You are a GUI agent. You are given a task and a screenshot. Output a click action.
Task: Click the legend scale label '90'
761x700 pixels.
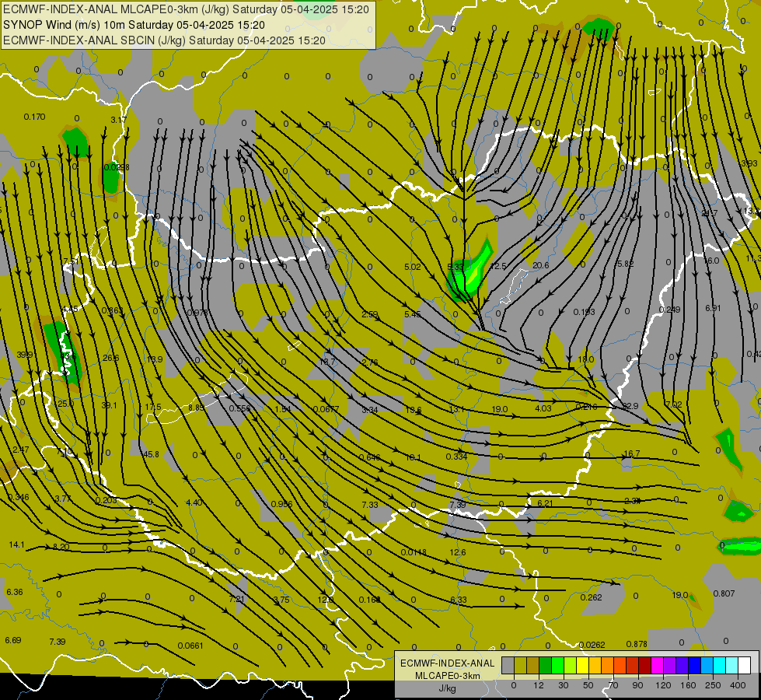click(638, 685)
